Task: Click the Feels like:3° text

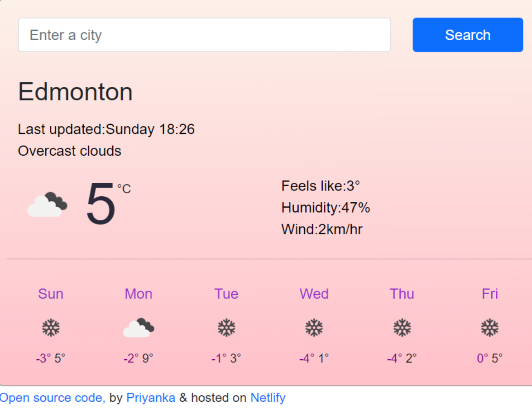Action: [321, 185]
